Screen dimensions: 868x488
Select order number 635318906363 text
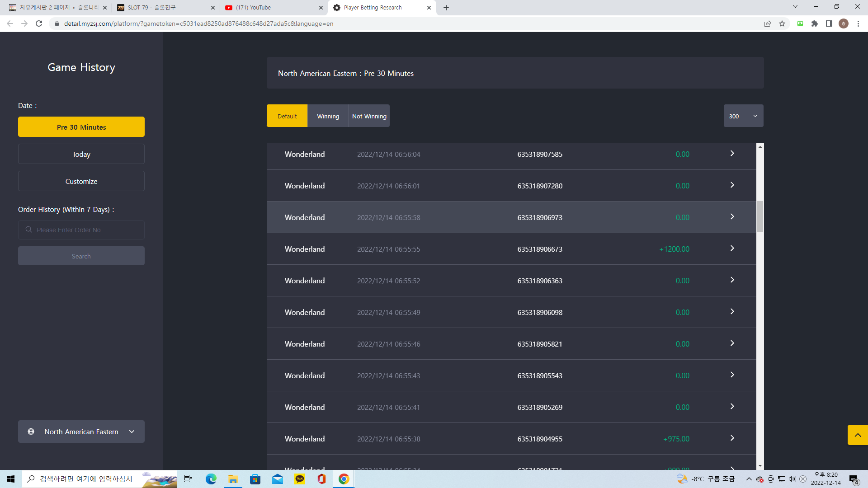(540, 281)
